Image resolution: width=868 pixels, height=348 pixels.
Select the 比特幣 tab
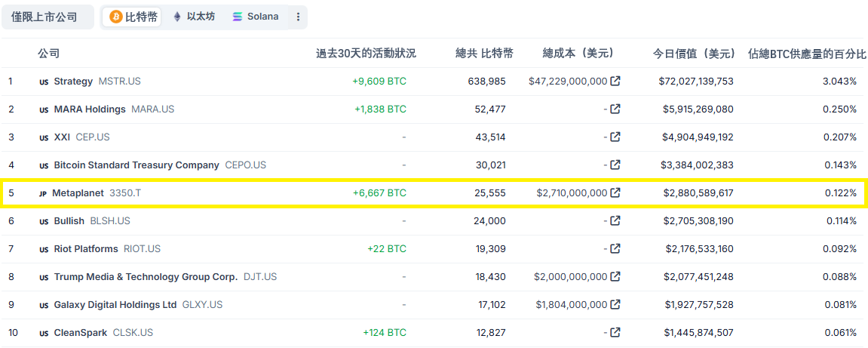132,17
